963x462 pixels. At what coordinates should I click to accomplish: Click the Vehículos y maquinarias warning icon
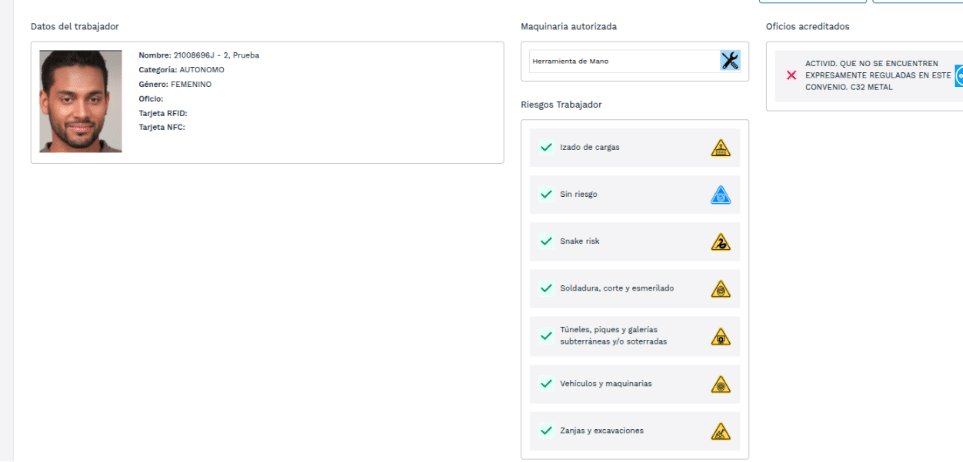720,383
